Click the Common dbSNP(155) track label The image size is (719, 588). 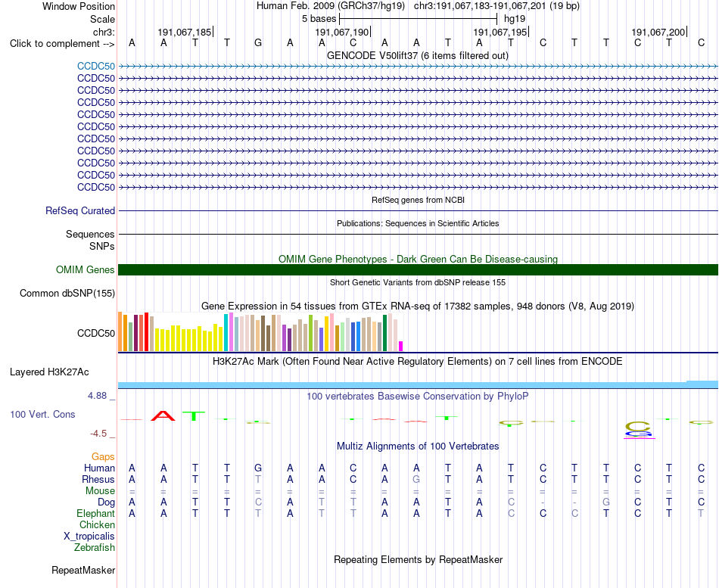point(67,293)
